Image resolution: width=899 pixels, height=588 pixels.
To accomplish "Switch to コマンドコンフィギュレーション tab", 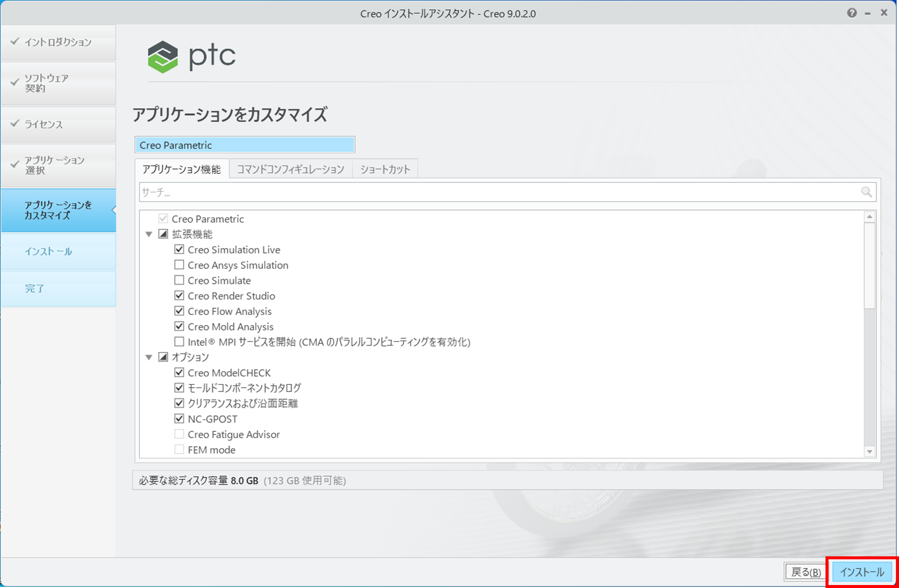I will pyautogui.click(x=291, y=169).
